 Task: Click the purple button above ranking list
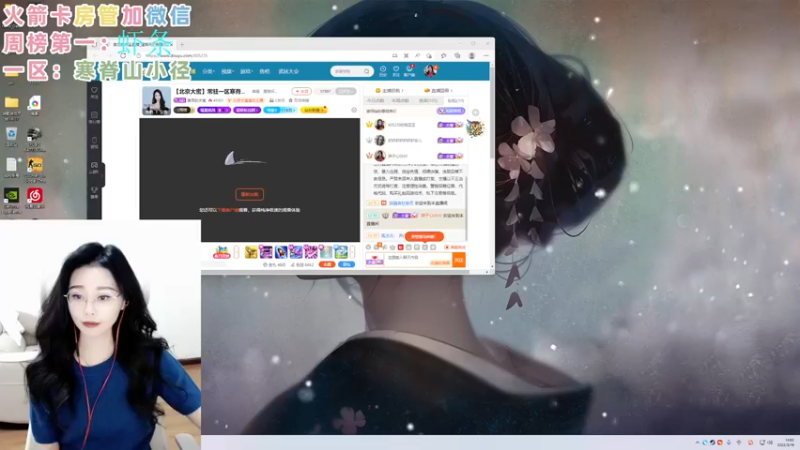pyautogui.click(x=451, y=111)
